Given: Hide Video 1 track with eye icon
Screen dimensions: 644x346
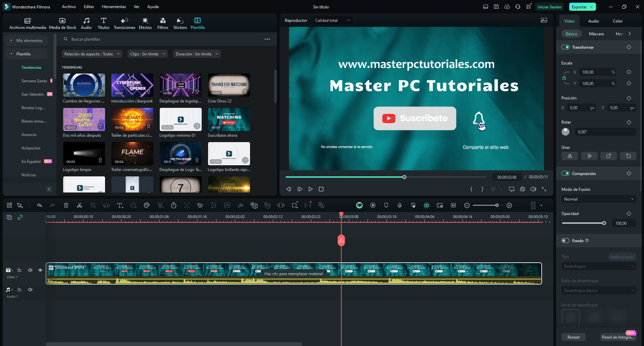Looking at the screenshot, I should tap(40, 270).
